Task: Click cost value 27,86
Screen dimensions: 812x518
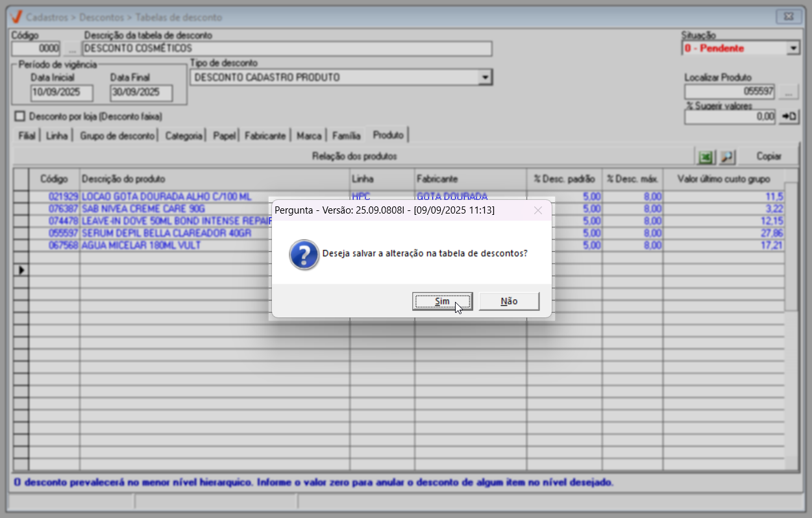Action: pyautogui.click(x=772, y=234)
